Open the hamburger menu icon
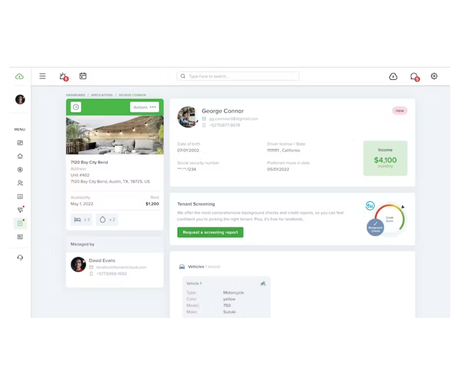 click(43, 76)
